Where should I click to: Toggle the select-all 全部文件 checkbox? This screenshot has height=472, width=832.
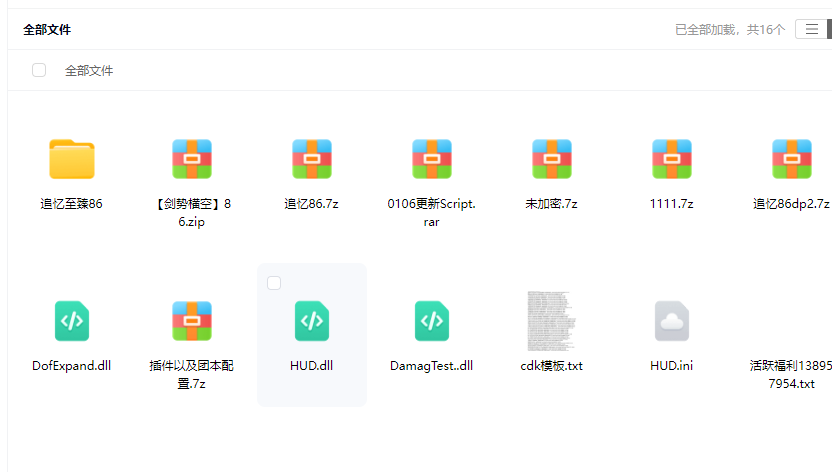[39, 70]
